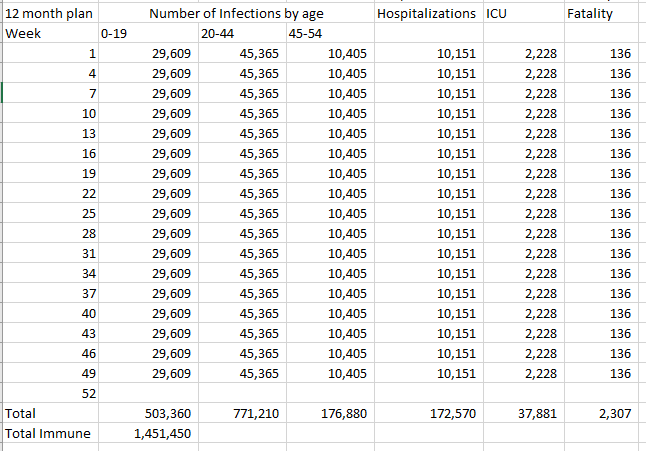
Task: Click the '20-44' age group header
Action: click(x=218, y=33)
